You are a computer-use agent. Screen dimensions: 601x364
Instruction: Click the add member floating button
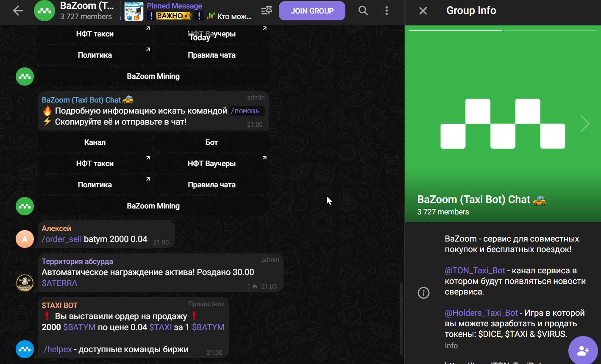point(583,351)
